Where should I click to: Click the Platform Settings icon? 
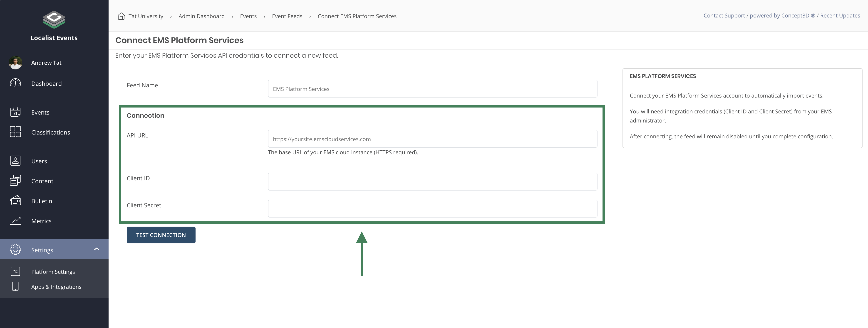(15, 271)
